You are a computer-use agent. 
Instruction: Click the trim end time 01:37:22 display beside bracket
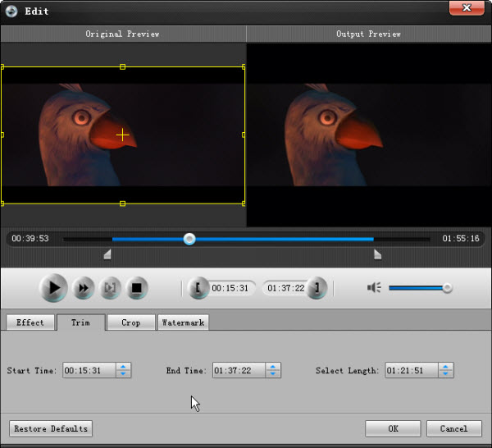click(286, 288)
